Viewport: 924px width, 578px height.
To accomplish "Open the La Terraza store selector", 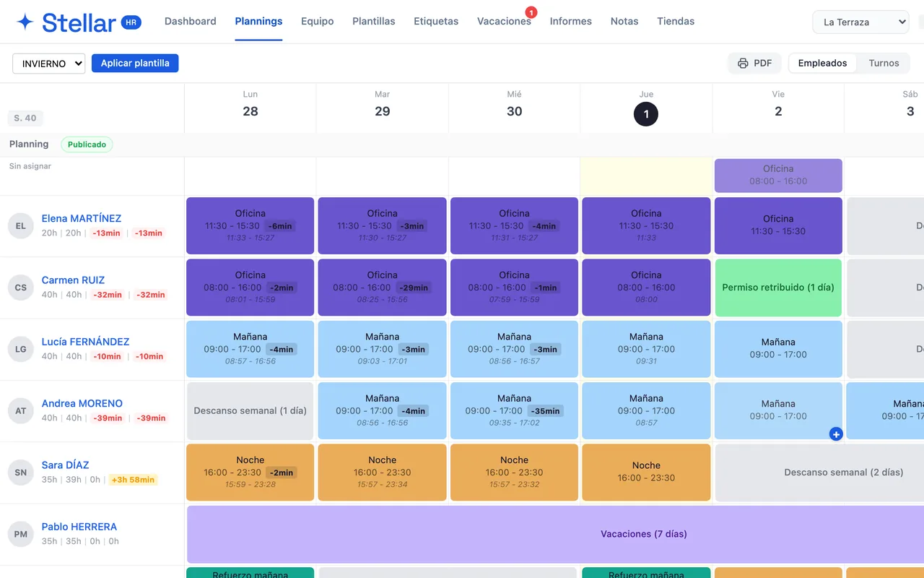I will [x=860, y=22].
